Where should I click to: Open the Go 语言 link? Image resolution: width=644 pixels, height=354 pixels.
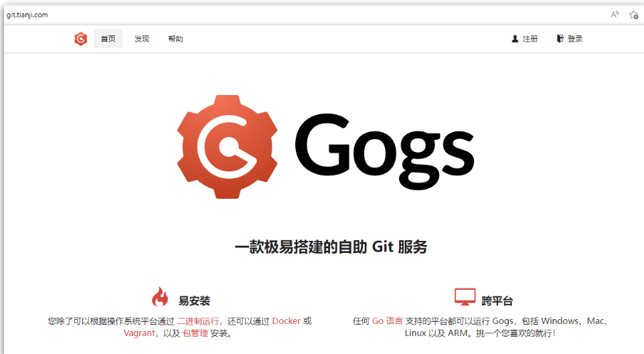(388, 321)
